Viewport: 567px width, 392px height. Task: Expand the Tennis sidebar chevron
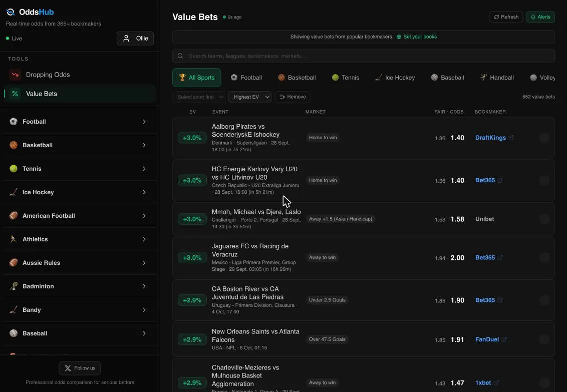[144, 169]
